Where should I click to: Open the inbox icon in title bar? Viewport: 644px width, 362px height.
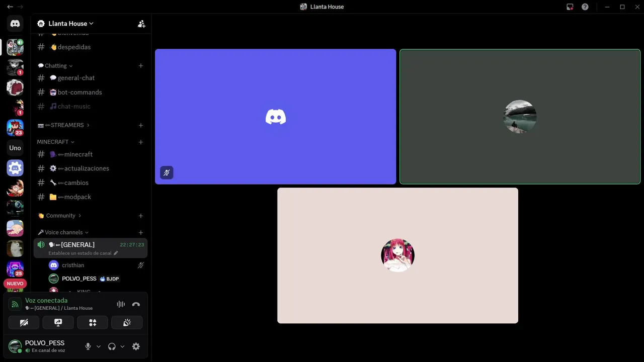click(570, 7)
